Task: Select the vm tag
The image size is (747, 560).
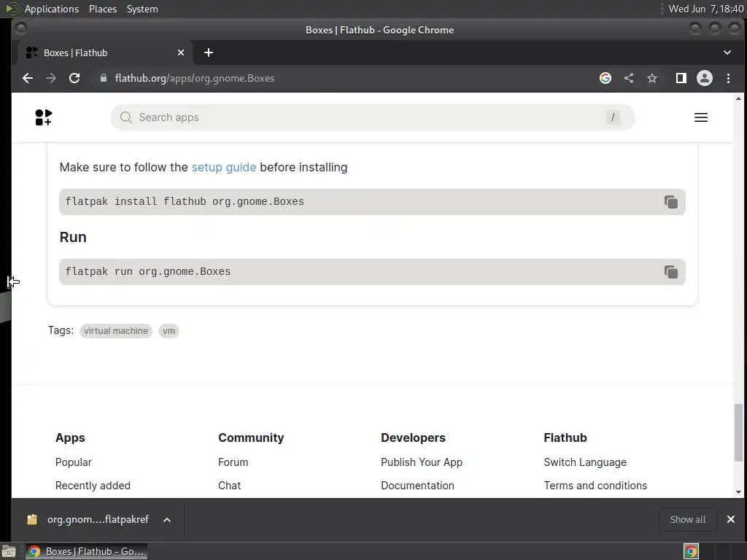Action: [x=169, y=331]
